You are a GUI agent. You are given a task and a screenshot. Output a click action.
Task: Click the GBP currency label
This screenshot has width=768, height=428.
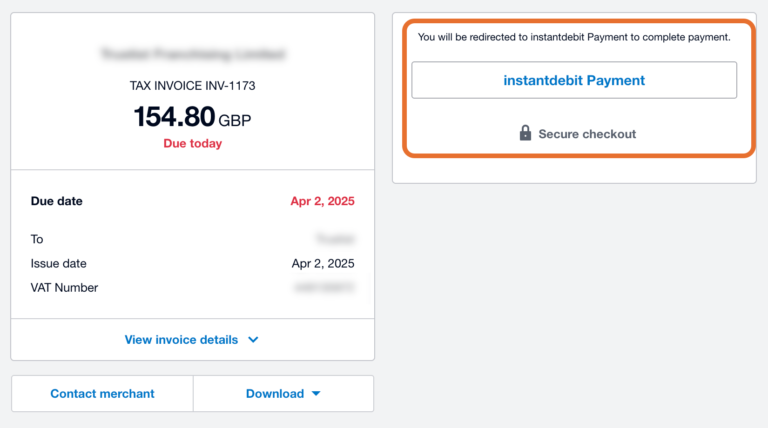pos(235,120)
